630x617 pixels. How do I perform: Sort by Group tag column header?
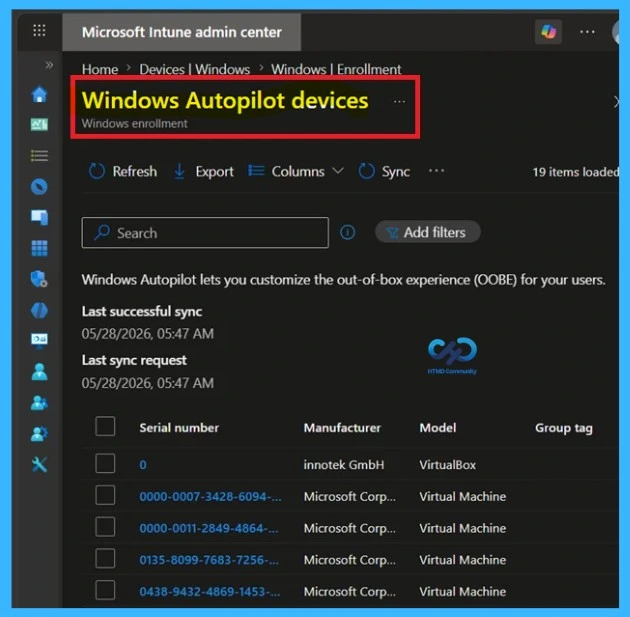click(564, 428)
